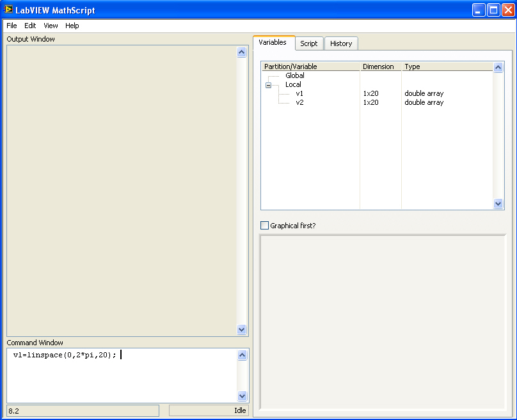This screenshot has width=517, height=420.
Task: Click the Partition/Variable column header
Action: pyautogui.click(x=311, y=66)
